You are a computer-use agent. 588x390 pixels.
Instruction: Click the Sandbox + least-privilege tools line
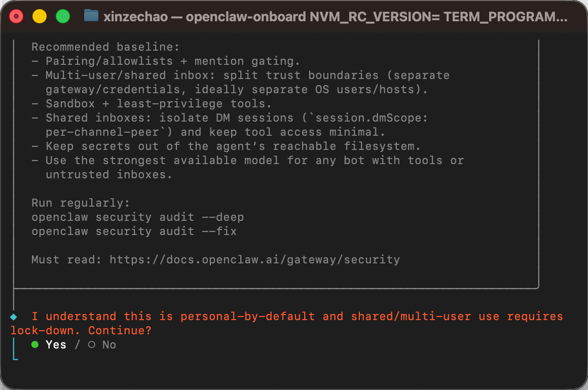point(152,104)
